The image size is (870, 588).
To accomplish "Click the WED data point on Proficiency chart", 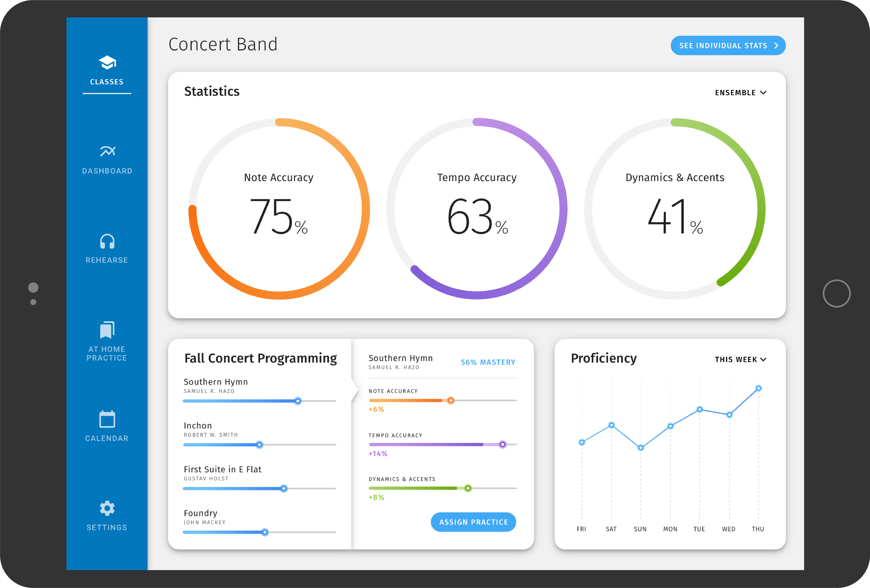I will pyautogui.click(x=729, y=415).
